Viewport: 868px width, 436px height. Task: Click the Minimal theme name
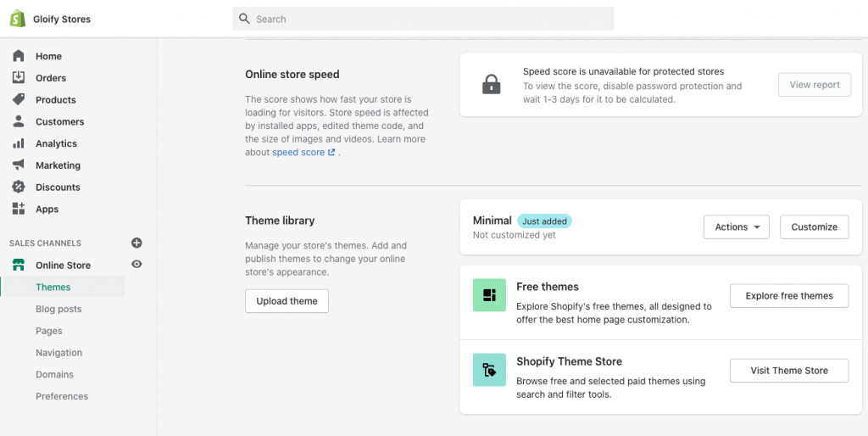coord(492,221)
